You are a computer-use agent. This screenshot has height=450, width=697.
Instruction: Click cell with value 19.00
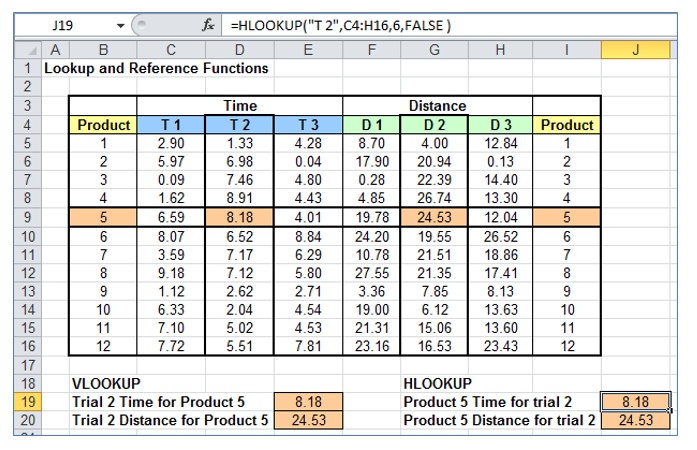(x=372, y=309)
